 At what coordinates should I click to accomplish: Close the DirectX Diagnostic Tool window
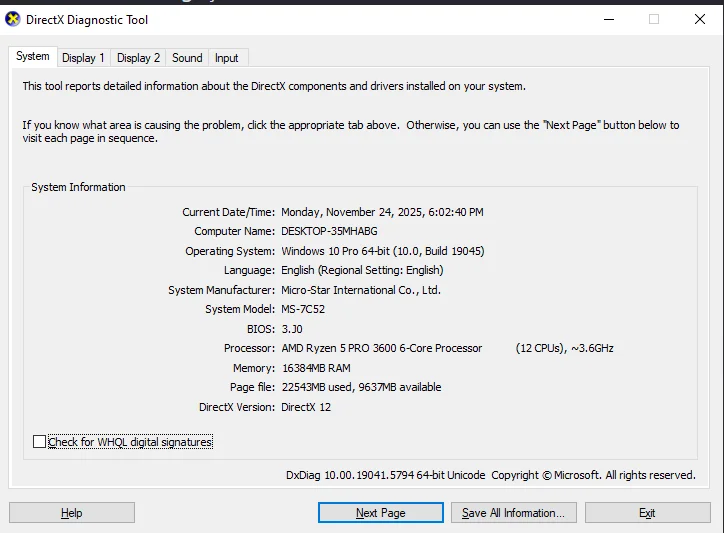click(700, 19)
